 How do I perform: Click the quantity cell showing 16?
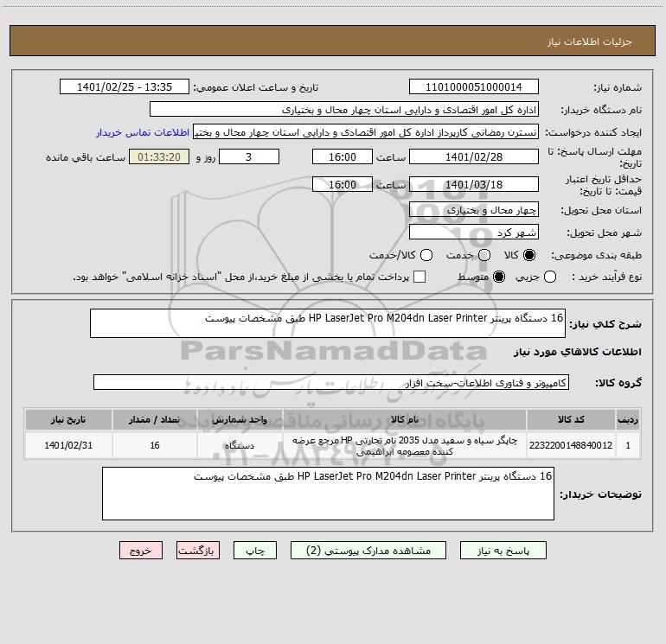(x=154, y=445)
